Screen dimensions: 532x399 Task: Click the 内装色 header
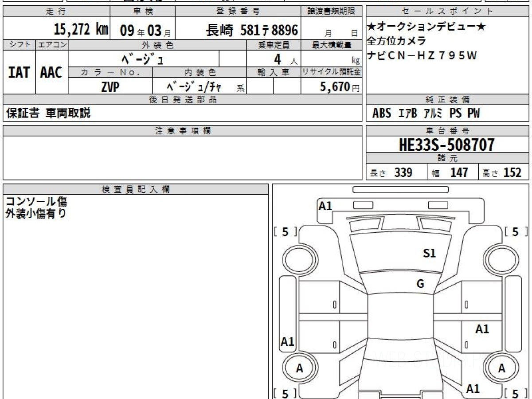199,72
